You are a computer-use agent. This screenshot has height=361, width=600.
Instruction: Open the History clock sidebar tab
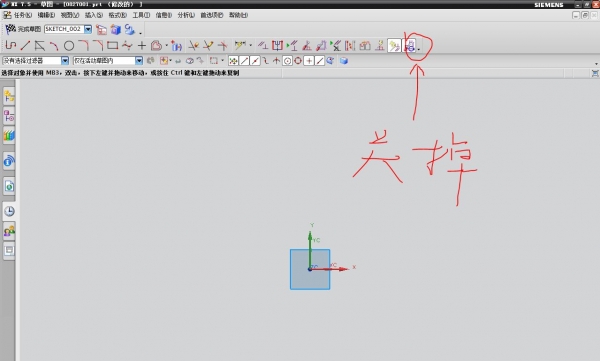[x=9, y=211]
